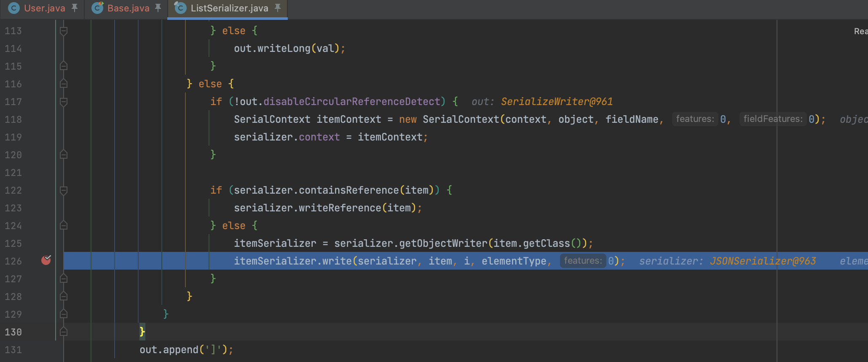The height and width of the screenshot is (362, 868).
Task: Place caret at closing brace on line 130
Action: [x=142, y=332]
